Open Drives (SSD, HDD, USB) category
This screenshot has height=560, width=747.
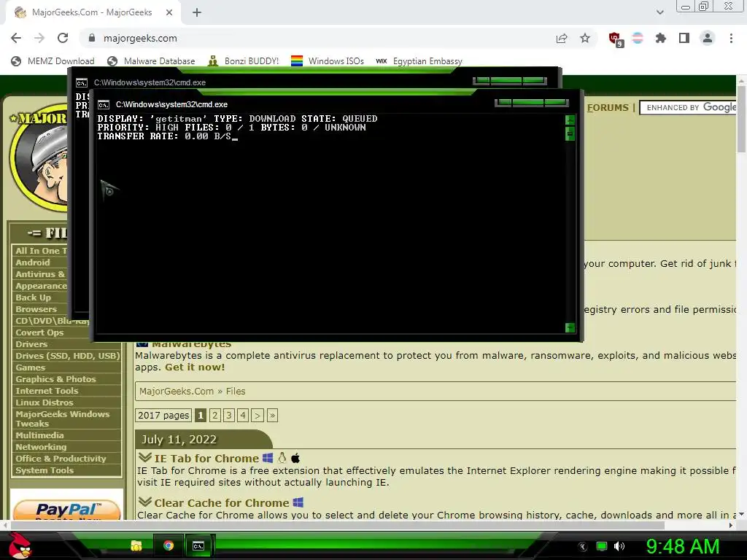pyautogui.click(x=67, y=356)
